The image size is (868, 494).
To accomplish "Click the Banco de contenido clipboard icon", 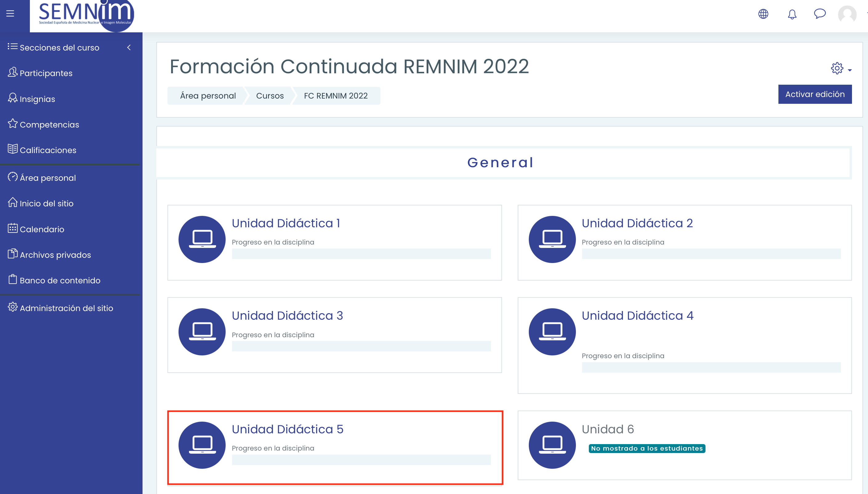I will (13, 279).
